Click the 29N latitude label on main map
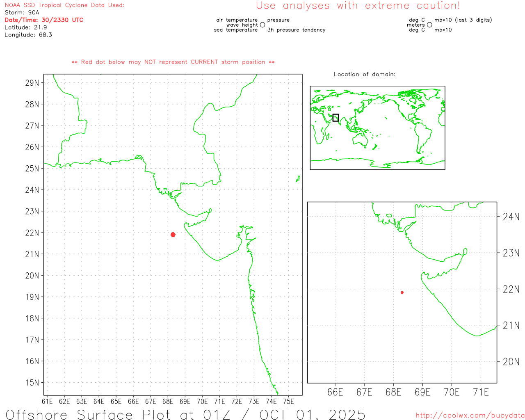Viewport: 525px width, 420px height. 32,83
